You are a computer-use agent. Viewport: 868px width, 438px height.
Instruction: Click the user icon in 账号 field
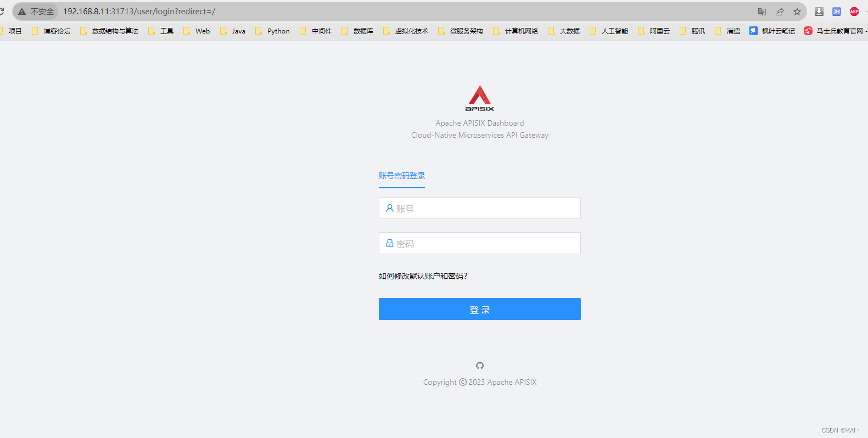point(390,208)
